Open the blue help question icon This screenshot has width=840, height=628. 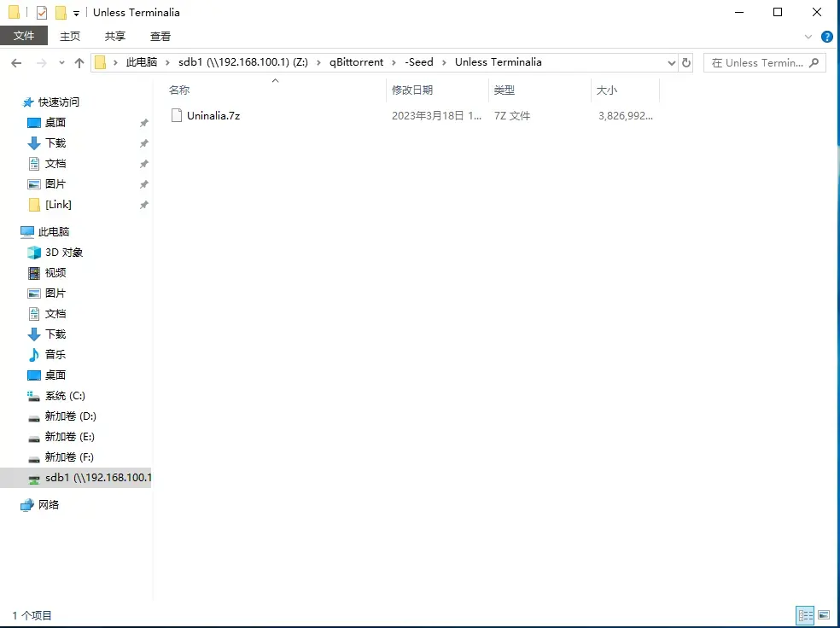(x=826, y=37)
